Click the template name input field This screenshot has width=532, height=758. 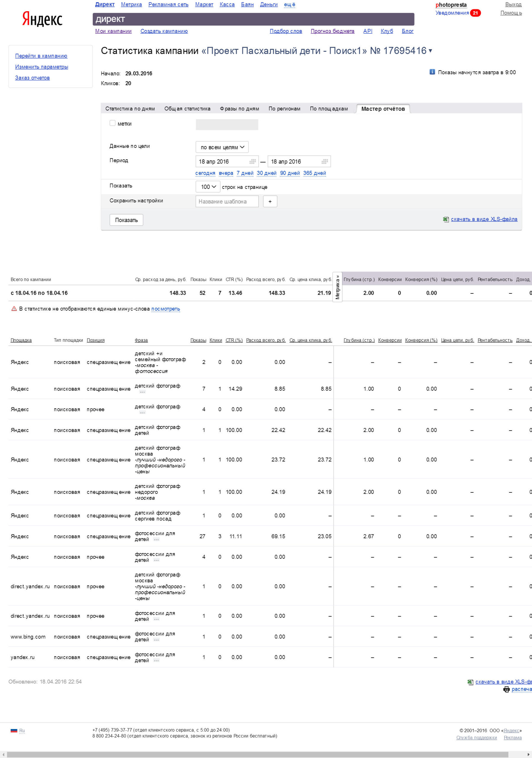[227, 201]
